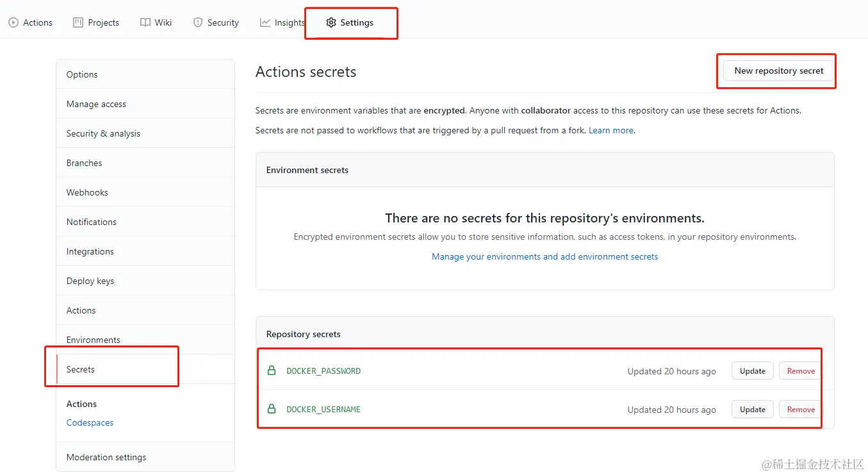
Task: Open Webhooks settings in sidebar
Action: [x=87, y=192]
